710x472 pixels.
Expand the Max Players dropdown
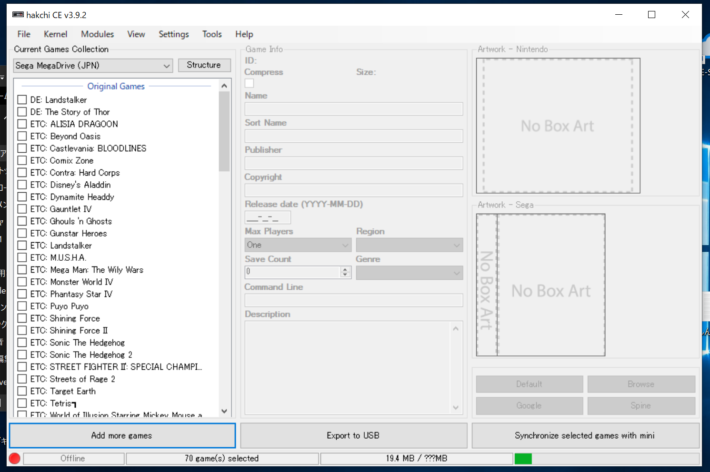click(x=297, y=244)
